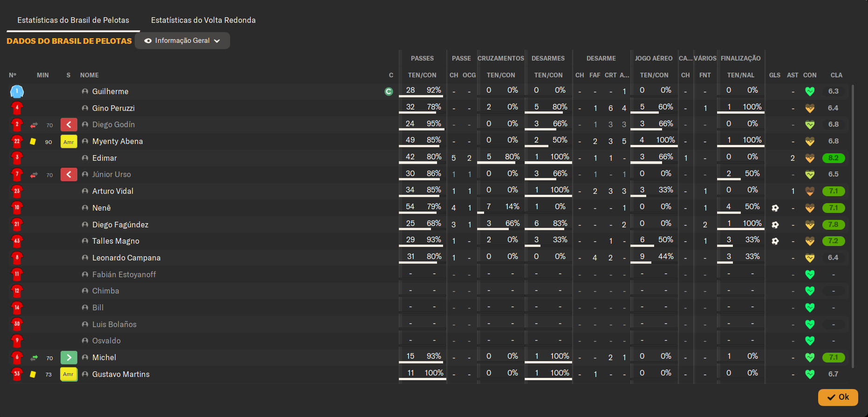Image resolution: width=868 pixels, height=417 pixels.
Task: Click the Amr yellow card badge for Myenty Abena
Action: tap(69, 142)
